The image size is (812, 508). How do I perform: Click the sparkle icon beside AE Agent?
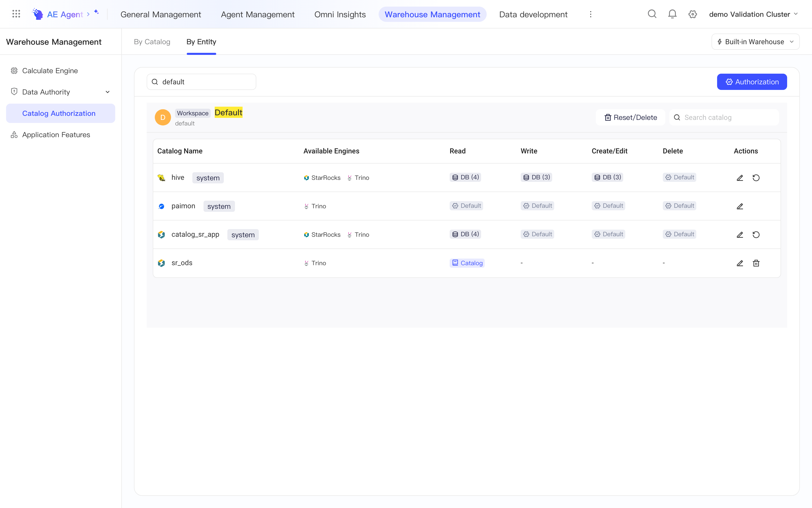pyautogui.click(x=97, y=12)
